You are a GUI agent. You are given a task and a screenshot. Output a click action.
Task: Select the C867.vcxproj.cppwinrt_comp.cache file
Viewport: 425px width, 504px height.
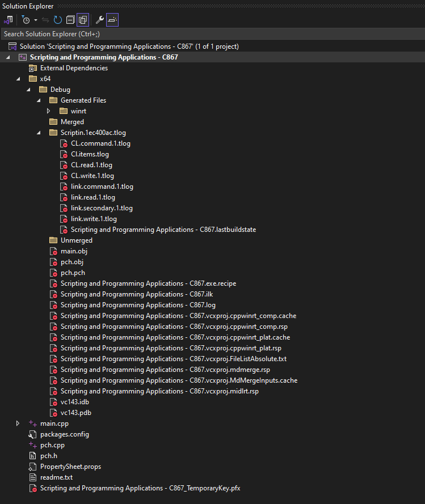tap(179, 316)
